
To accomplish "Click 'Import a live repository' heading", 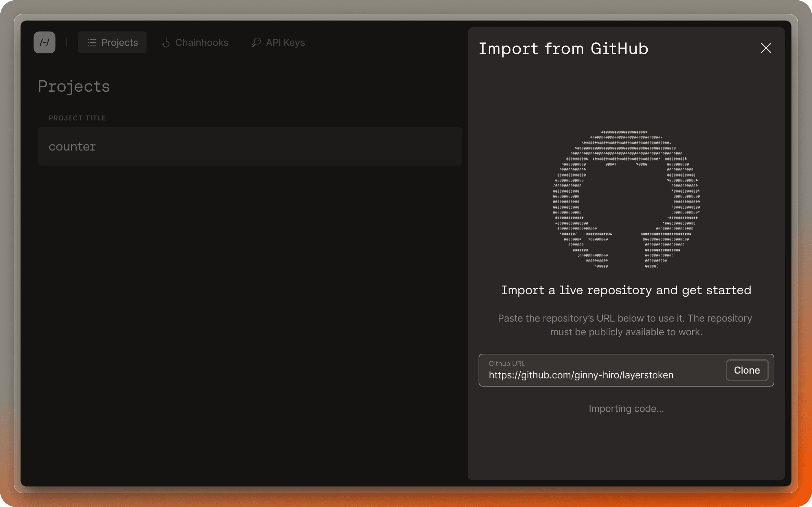I will coord(626,290).
